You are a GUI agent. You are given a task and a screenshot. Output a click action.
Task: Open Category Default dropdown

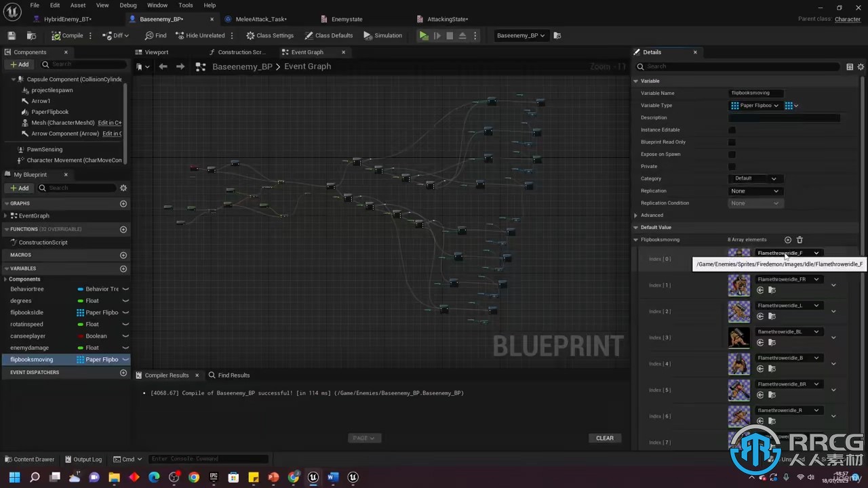755,179
